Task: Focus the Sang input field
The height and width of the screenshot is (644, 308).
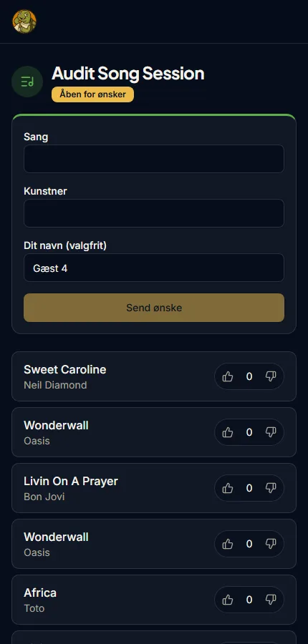Action: point(154,159)
